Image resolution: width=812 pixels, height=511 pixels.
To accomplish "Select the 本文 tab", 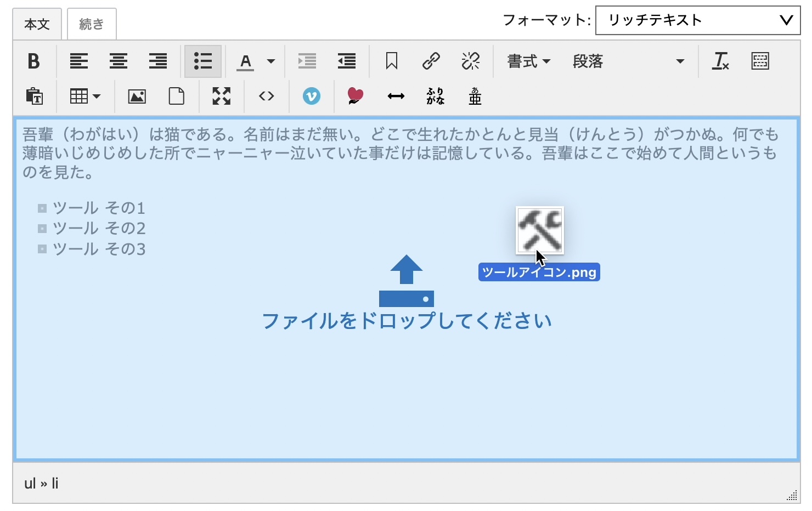I will coord(36,23).
